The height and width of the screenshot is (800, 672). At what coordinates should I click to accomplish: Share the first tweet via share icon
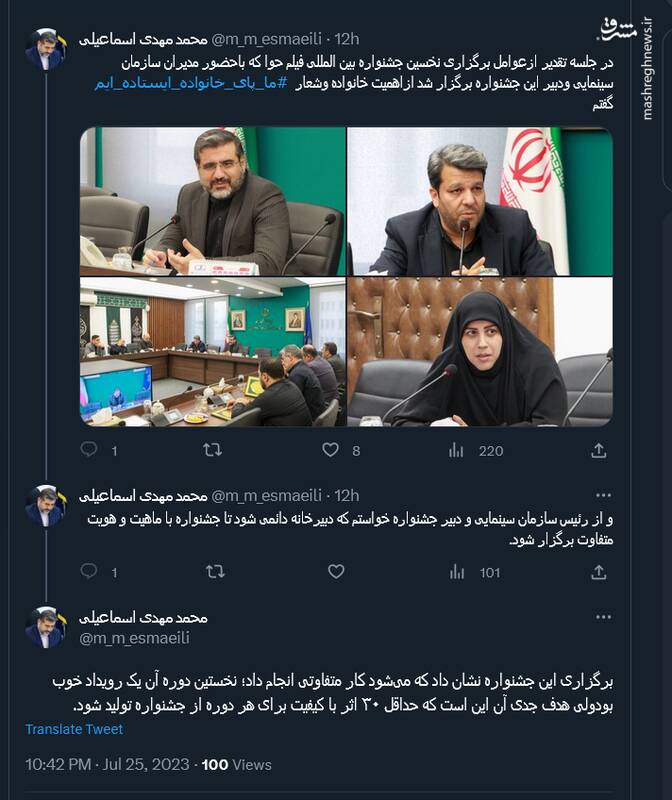[x=599, y=450]
